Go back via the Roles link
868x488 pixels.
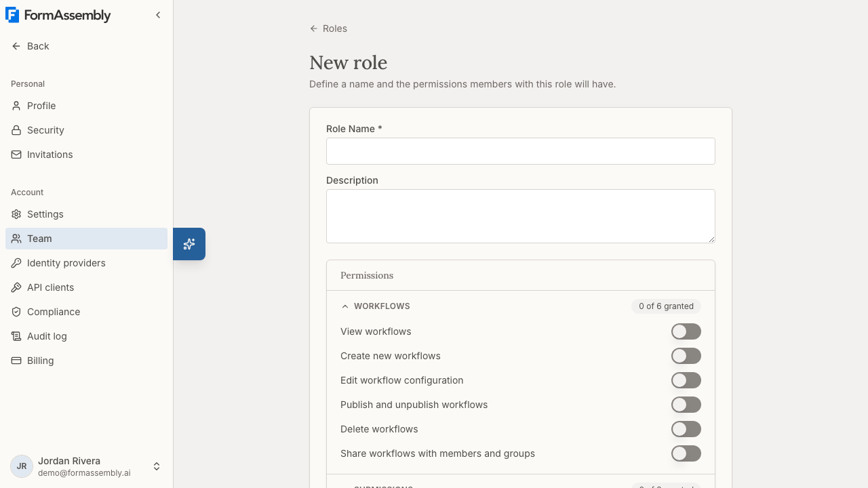pyautogui.click(x=328, y=28)
